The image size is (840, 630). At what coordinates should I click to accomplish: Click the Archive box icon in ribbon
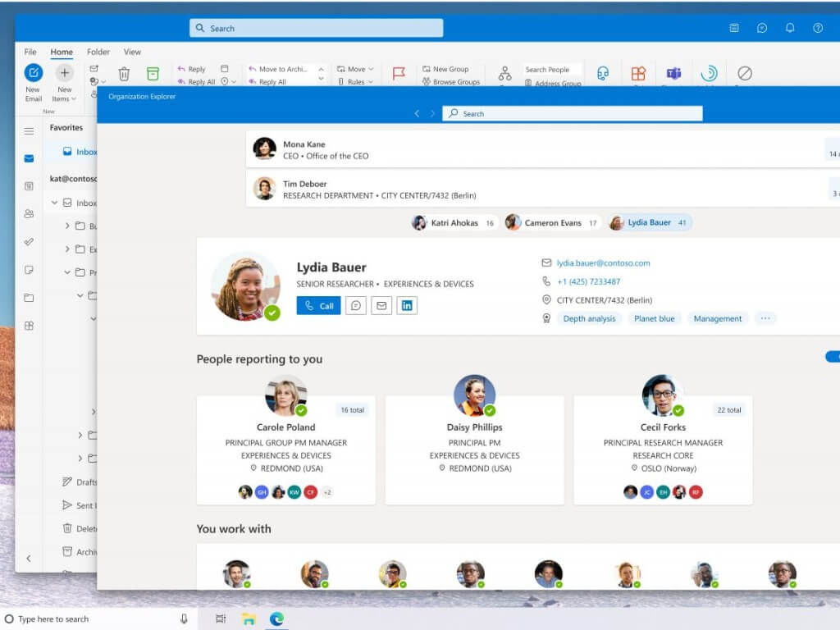click(x=153, y=74)
